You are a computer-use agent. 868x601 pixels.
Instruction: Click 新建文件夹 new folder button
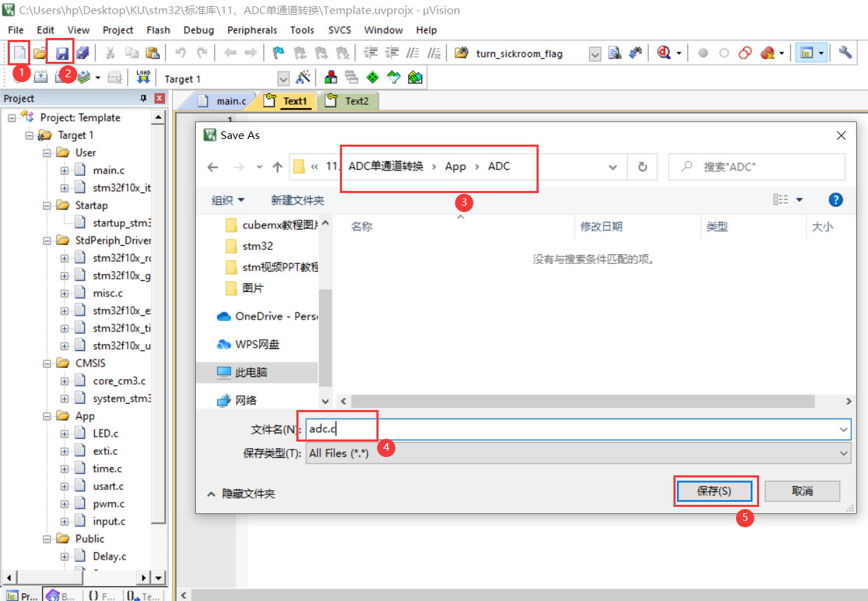coord(298,201)
